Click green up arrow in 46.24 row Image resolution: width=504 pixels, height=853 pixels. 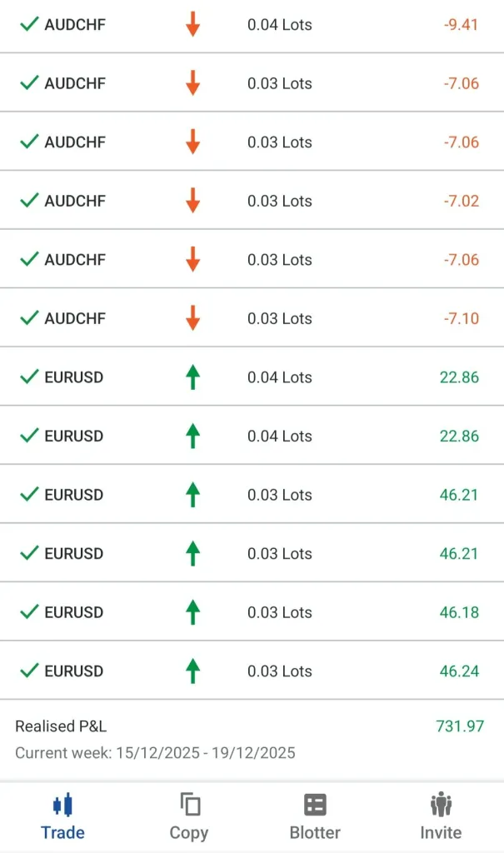point(192,671)
